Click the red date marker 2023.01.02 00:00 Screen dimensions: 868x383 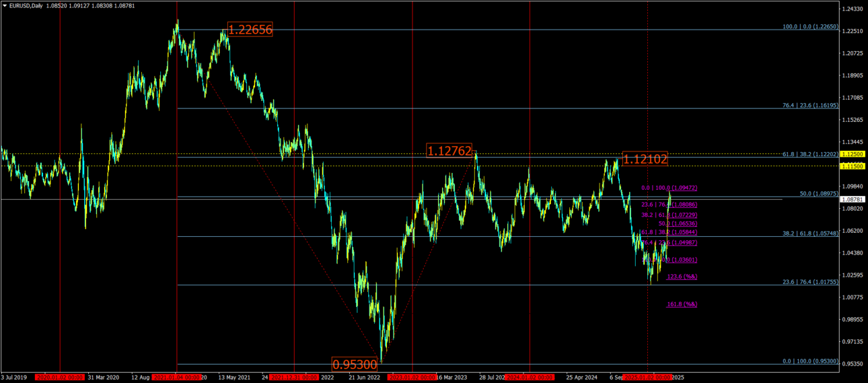(412, 378)
